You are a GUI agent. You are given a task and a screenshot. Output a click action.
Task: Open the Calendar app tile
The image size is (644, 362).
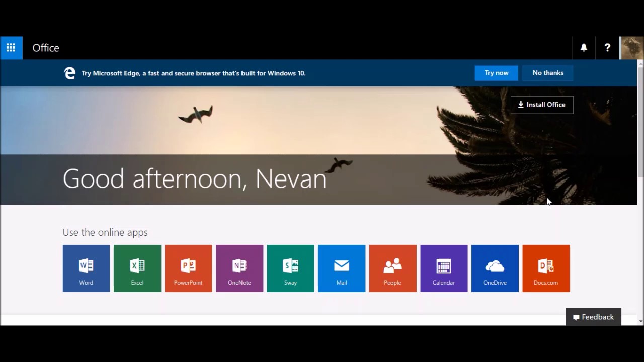pyautogui.click(x=444, y=268)
